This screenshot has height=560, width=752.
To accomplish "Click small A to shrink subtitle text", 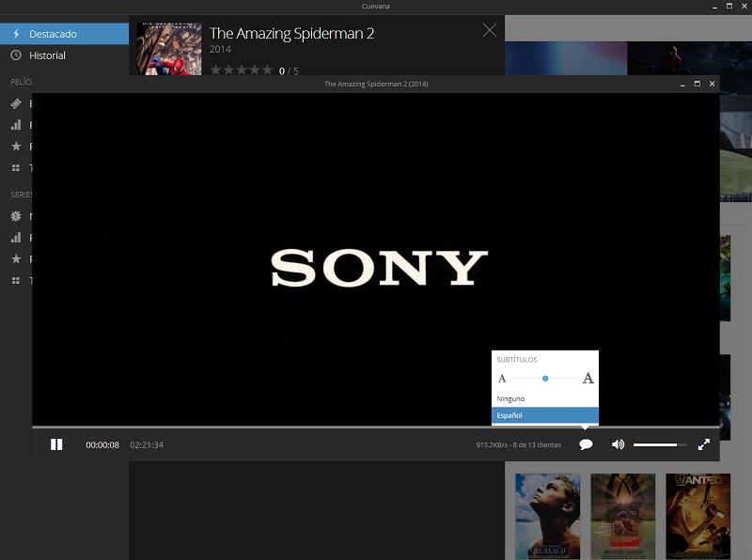I will [x=502, y=379].
